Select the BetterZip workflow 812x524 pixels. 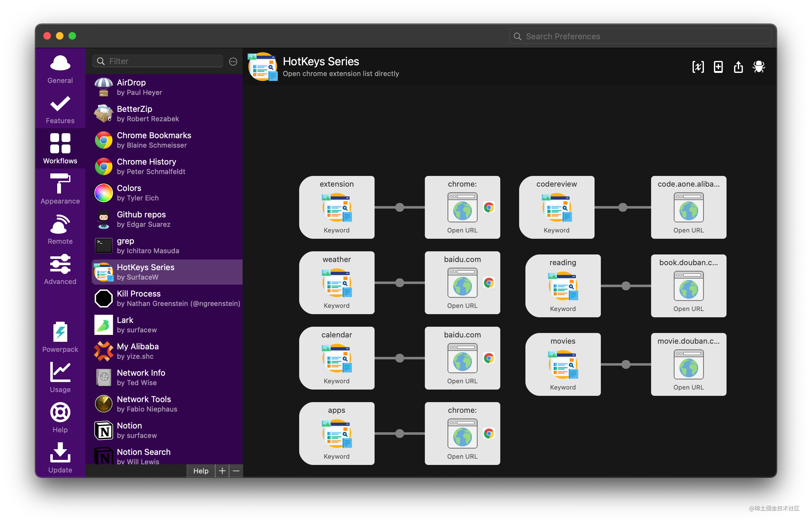coord(167,114)
